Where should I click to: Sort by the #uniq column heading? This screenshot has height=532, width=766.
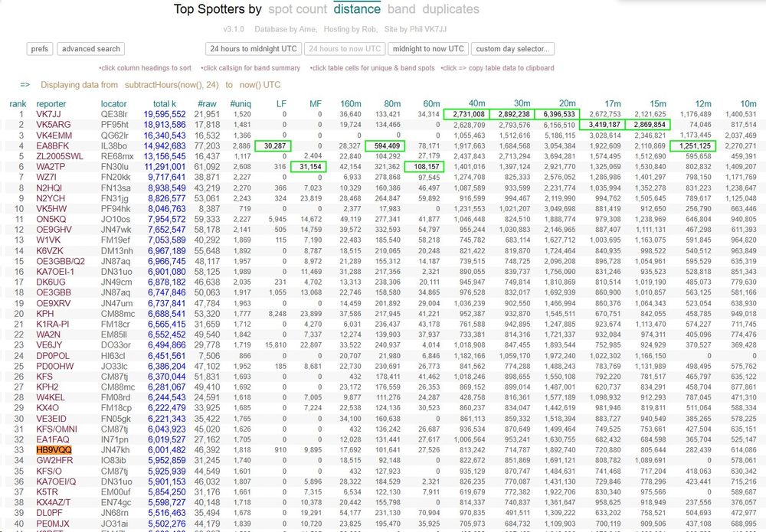(241, 103)
